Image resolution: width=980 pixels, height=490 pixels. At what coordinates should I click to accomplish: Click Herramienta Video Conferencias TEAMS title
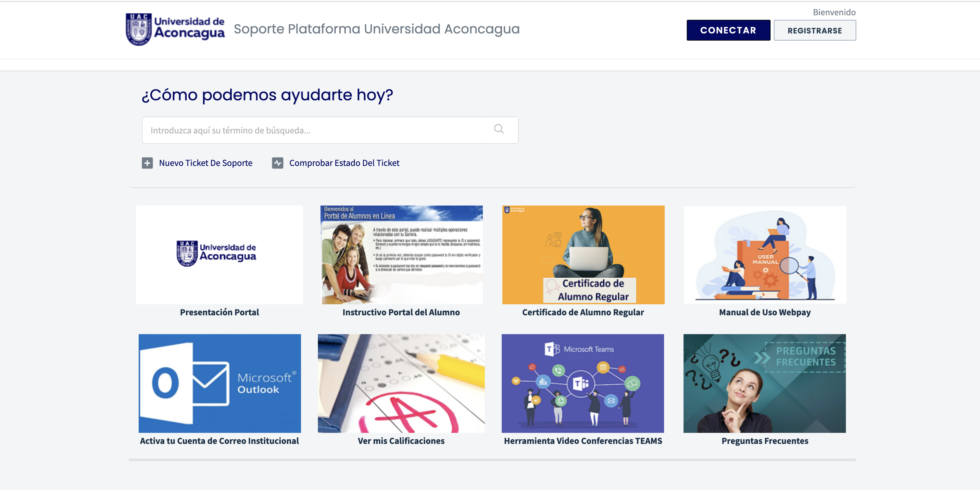pos(583,441)
